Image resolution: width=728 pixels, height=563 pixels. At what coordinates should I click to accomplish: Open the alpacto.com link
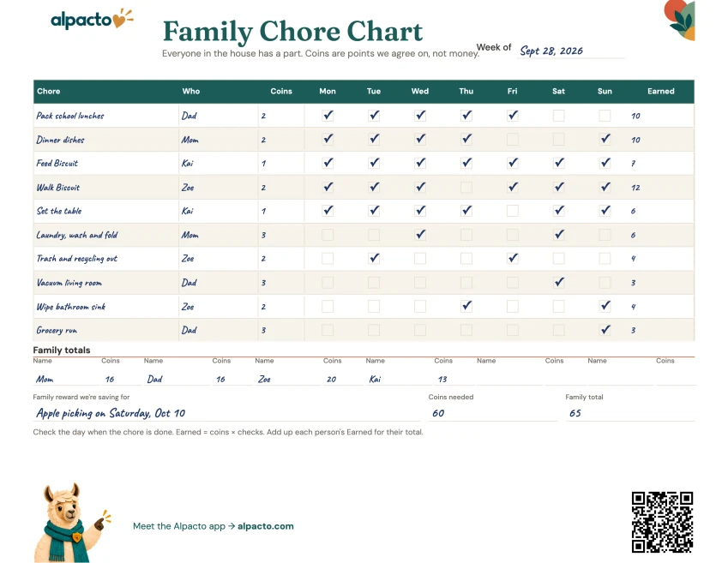(266, 526)
